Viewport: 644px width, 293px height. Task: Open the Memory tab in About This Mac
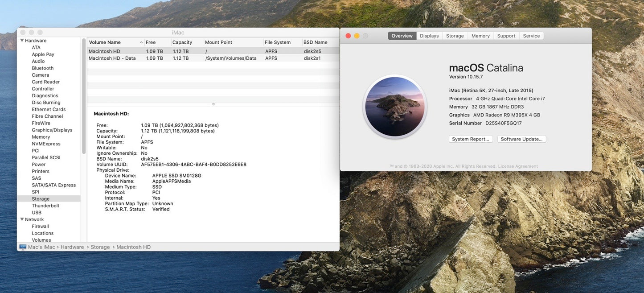480,35
